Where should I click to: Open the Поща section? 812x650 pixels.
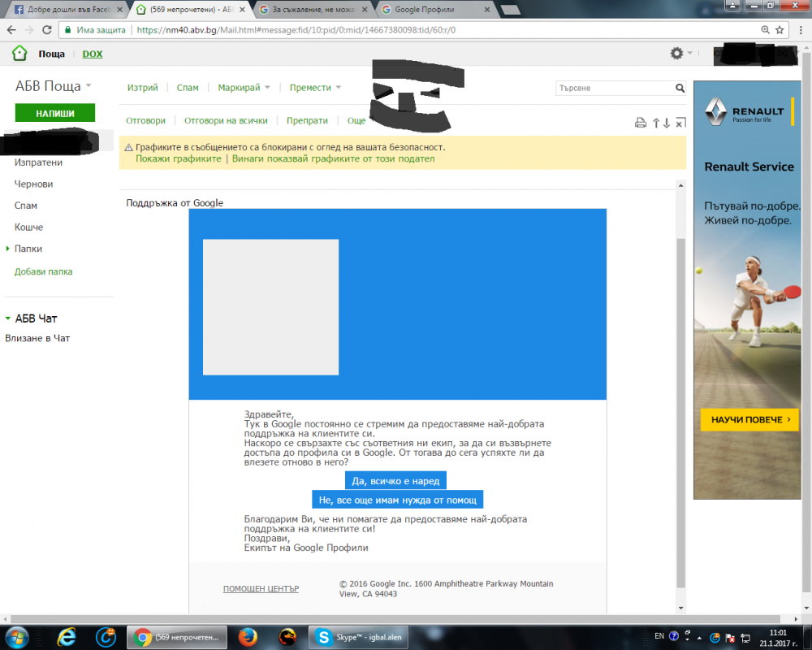tap(51, 54)
